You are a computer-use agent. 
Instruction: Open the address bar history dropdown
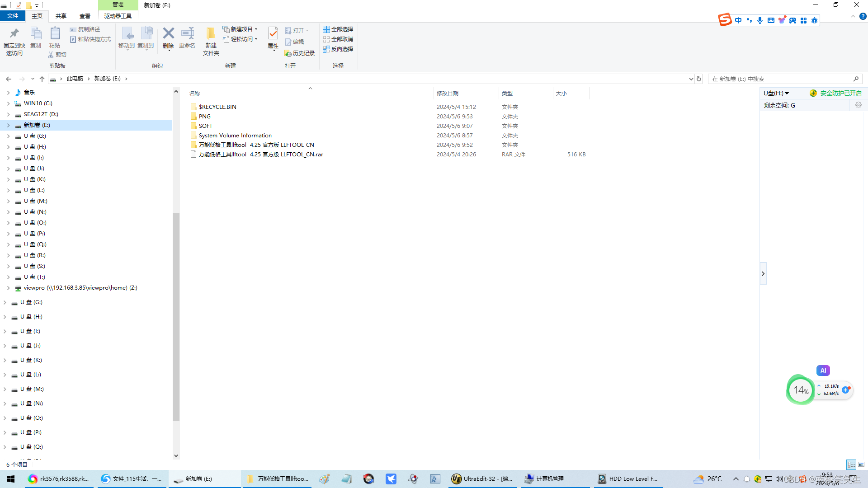tap(691, 79)
